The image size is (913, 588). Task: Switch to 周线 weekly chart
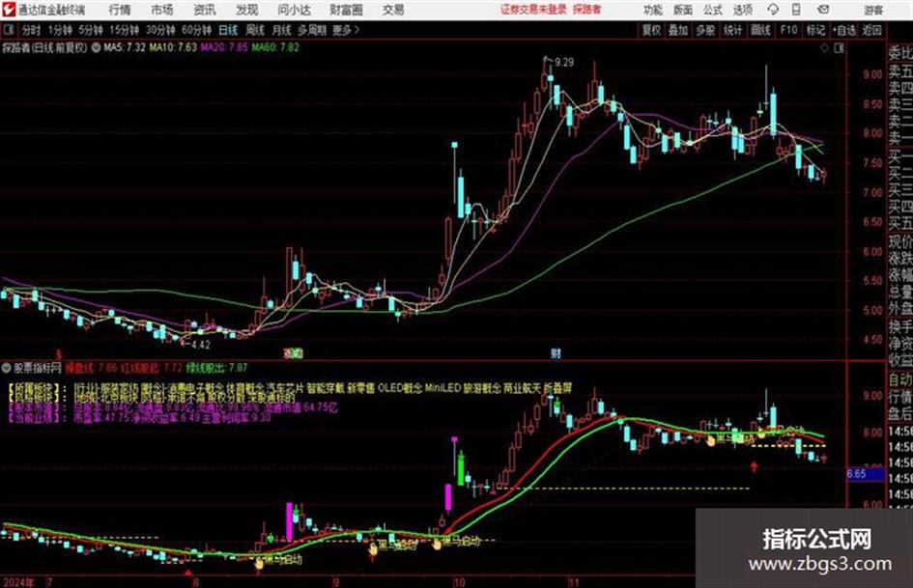point(255,30)
